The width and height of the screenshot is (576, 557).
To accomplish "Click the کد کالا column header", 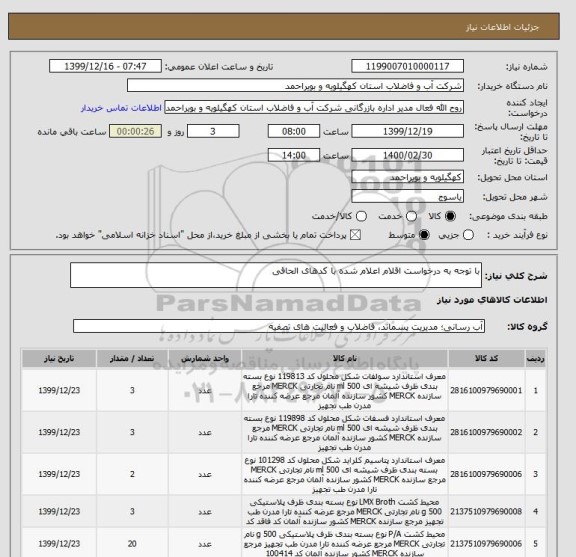I will (486, 359).
